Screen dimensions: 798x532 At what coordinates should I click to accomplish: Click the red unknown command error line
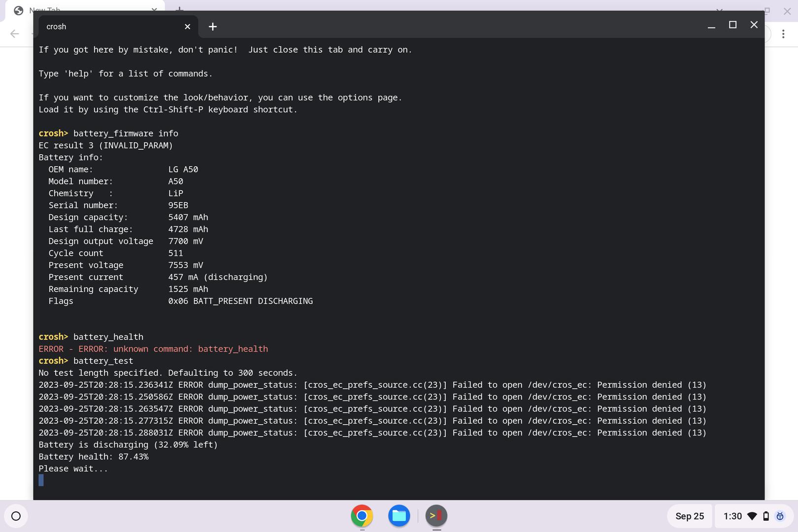pos(153,349)
